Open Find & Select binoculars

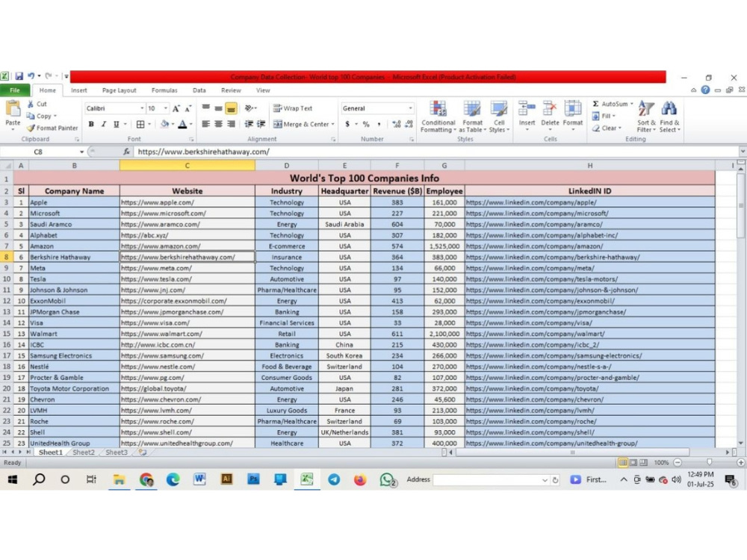669,117
